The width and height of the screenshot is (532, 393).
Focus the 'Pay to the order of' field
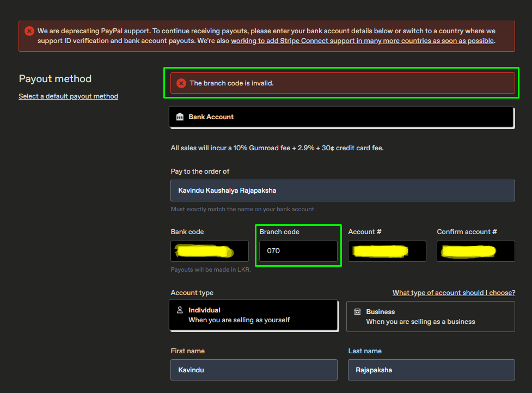coord(343,191)
